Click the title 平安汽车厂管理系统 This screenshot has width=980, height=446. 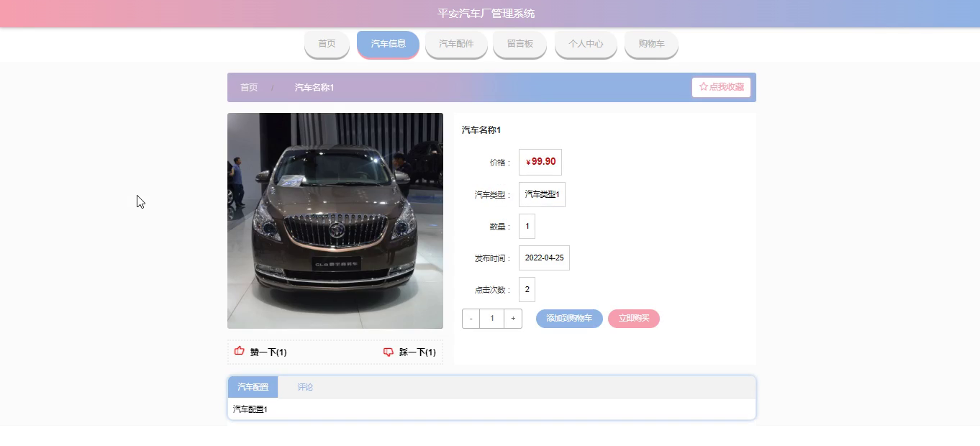(x=486, y=14)
